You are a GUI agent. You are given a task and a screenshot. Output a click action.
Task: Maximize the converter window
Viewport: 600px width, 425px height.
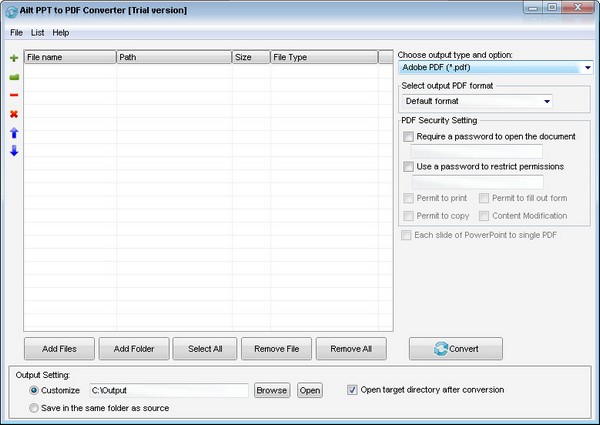pos(552,8)
